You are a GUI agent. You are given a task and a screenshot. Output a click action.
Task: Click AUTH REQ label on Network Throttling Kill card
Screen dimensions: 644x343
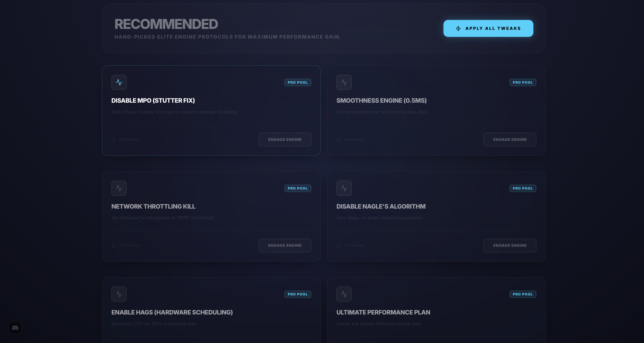[x=129, y=246]
